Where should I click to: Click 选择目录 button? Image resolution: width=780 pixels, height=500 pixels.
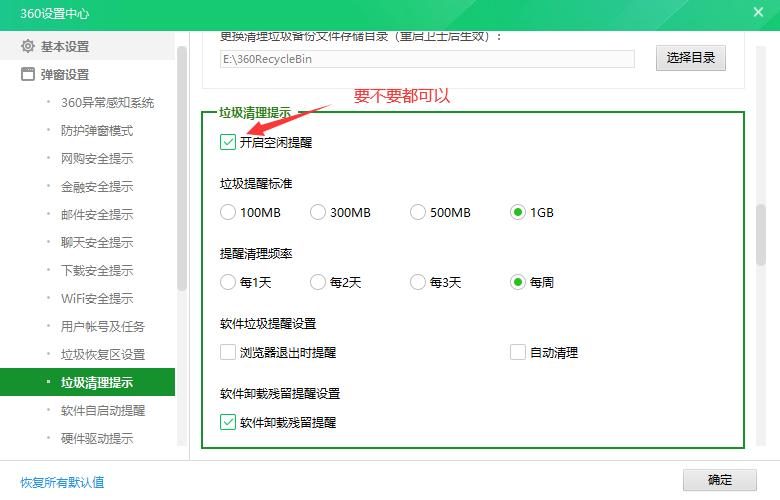[690, 58]
